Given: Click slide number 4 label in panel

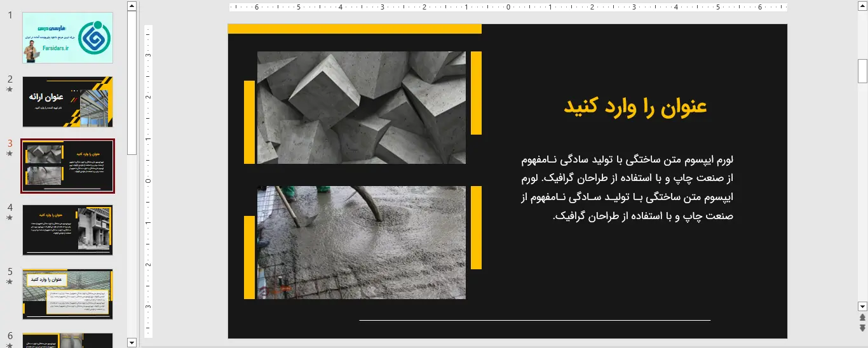Looking at the screenshot, I should tap(10, 207).
